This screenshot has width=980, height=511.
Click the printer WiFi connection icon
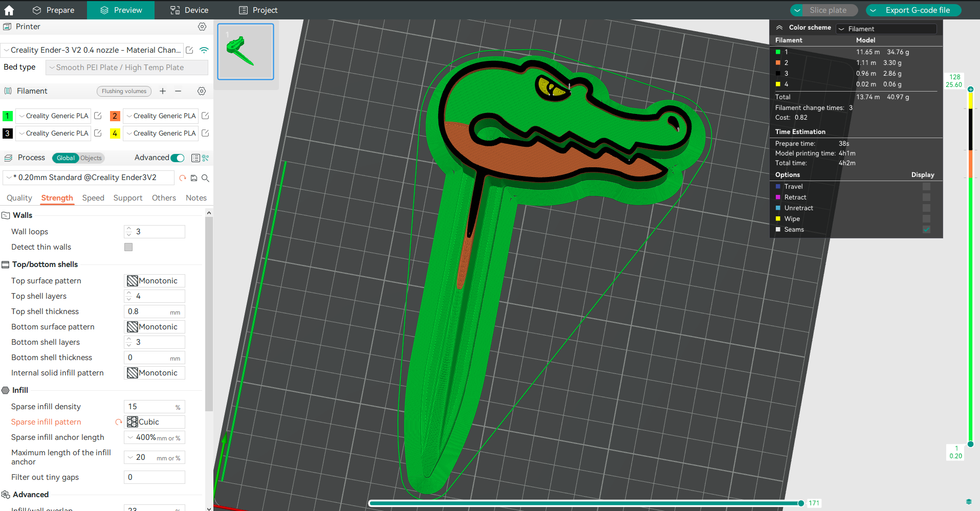pos(204,50)
